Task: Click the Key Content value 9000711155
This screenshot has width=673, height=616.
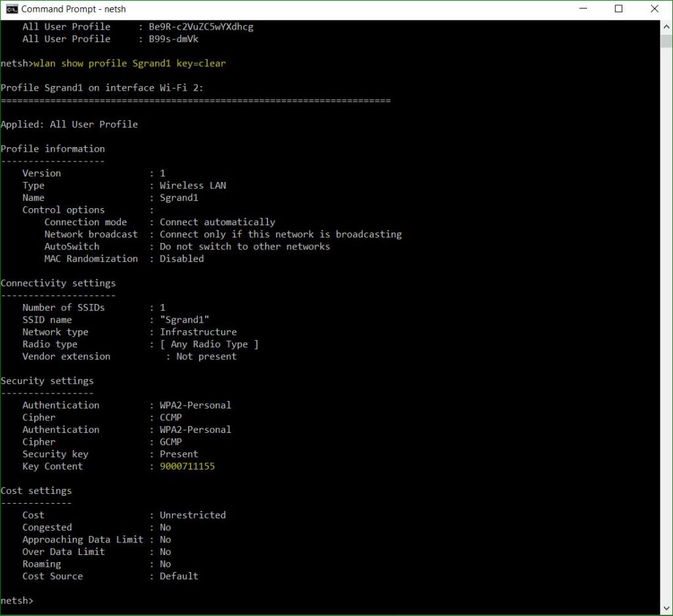Action: pyautogui.click(x=187, y=466)
